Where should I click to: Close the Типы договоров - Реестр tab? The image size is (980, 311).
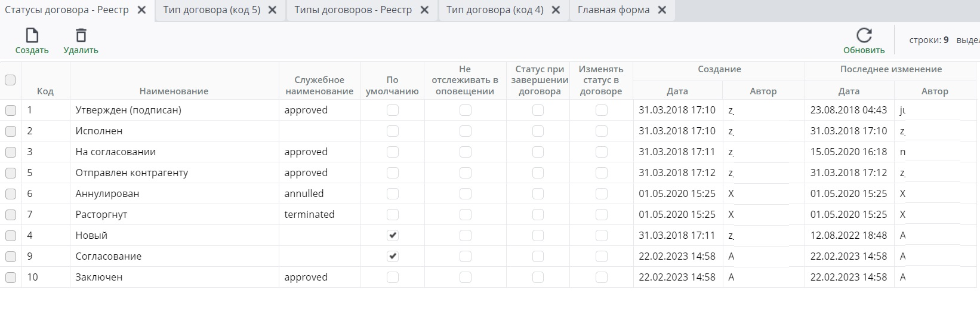pyautogui.click(x=424, y=10)
